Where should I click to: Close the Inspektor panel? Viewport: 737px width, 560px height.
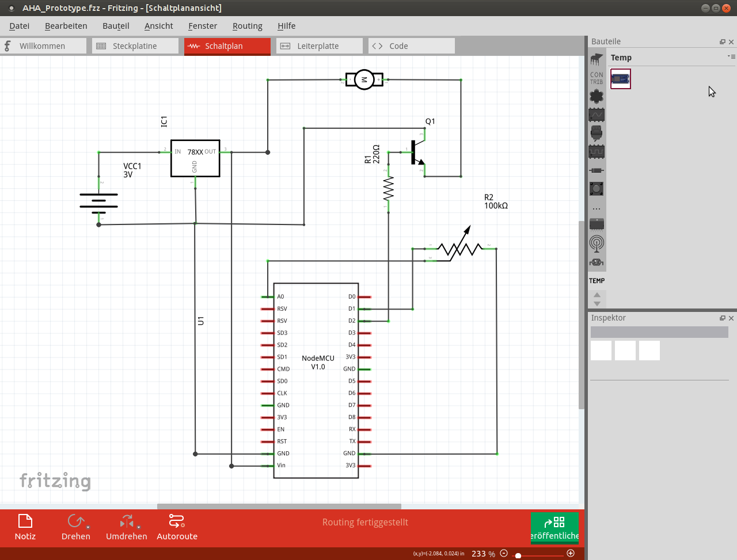click(731, 318)
